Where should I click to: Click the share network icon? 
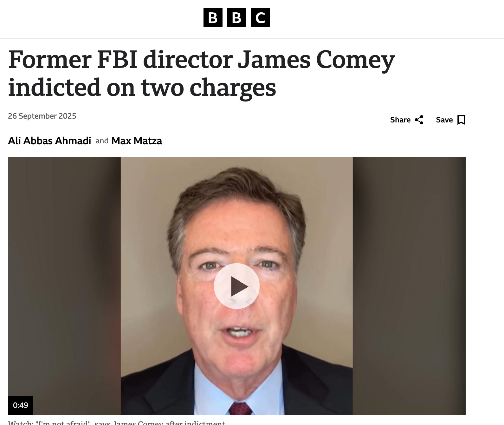(x=419, y=120)
